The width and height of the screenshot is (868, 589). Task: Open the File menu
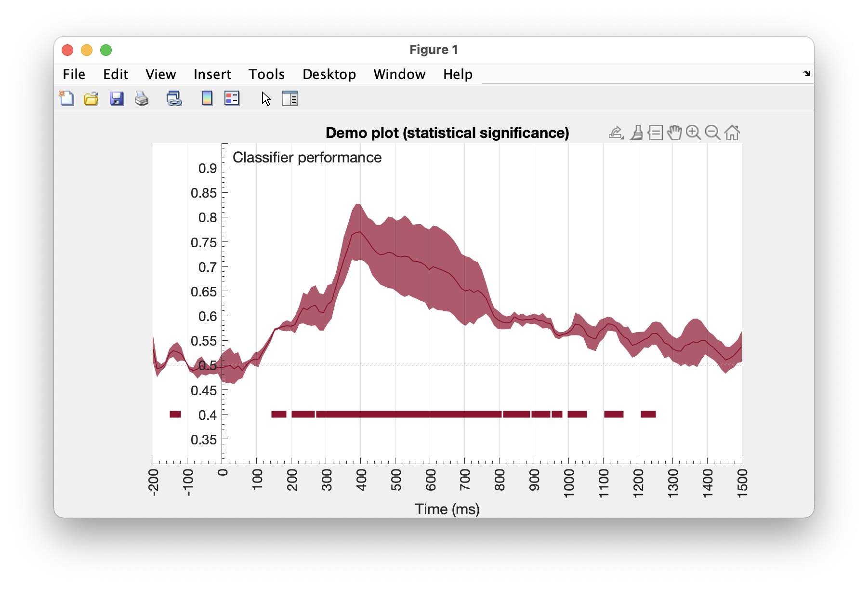[x=74, y=74]
